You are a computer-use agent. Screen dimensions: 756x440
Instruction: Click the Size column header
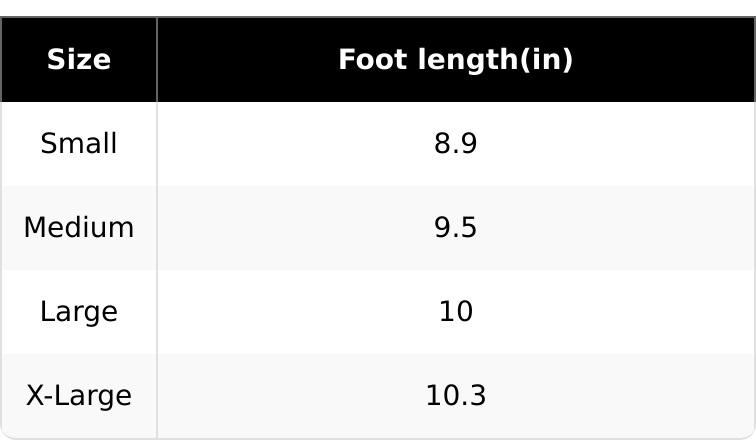click(x=79, y=60)
